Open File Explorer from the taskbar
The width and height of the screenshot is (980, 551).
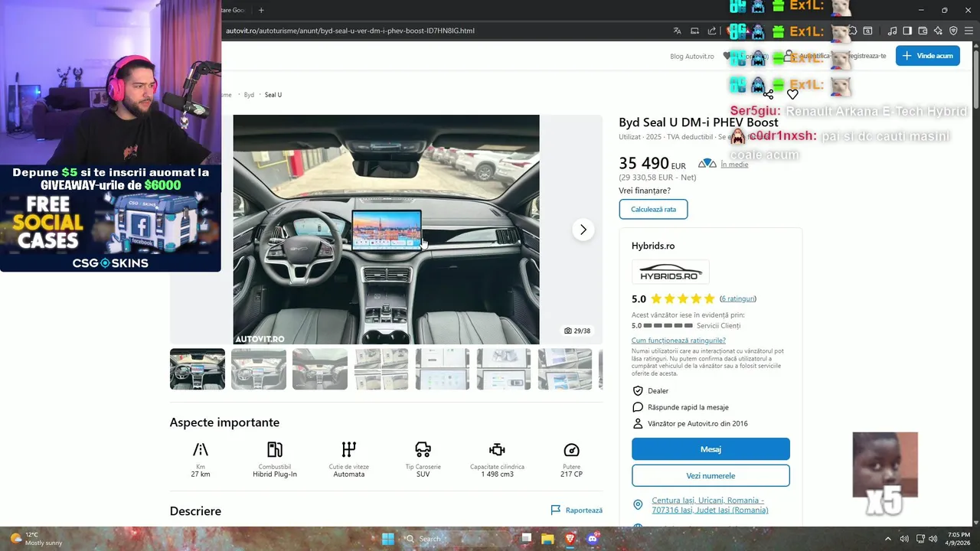(547, 539)
